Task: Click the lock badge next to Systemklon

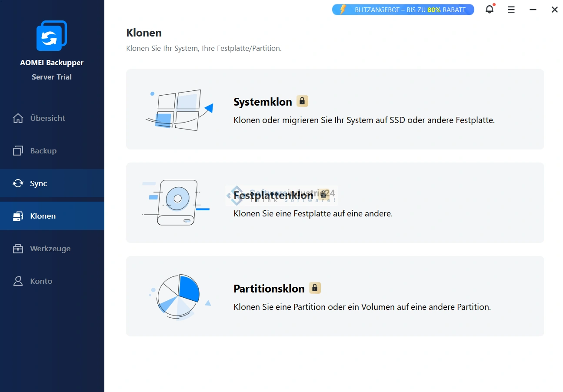Action: (302, 101)
